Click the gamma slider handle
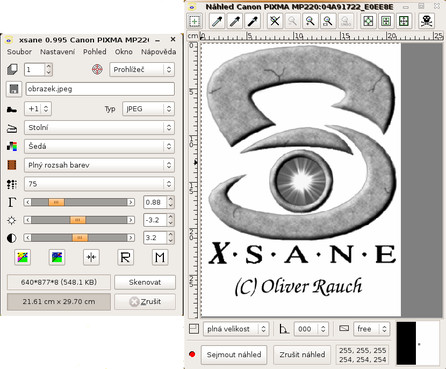The width and height of the screenshot is (446, 369). click(x=56, y=202)
